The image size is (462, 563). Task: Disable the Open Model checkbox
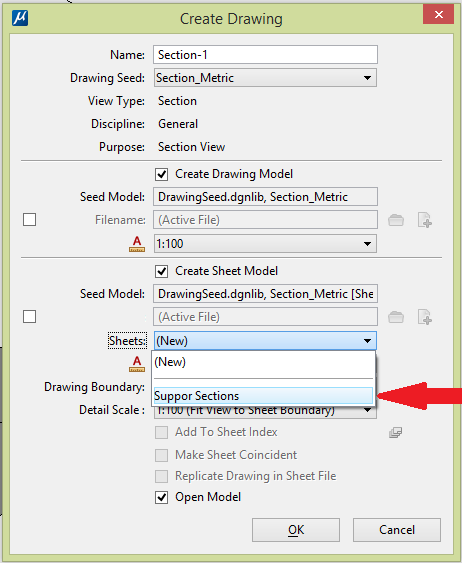162,497
